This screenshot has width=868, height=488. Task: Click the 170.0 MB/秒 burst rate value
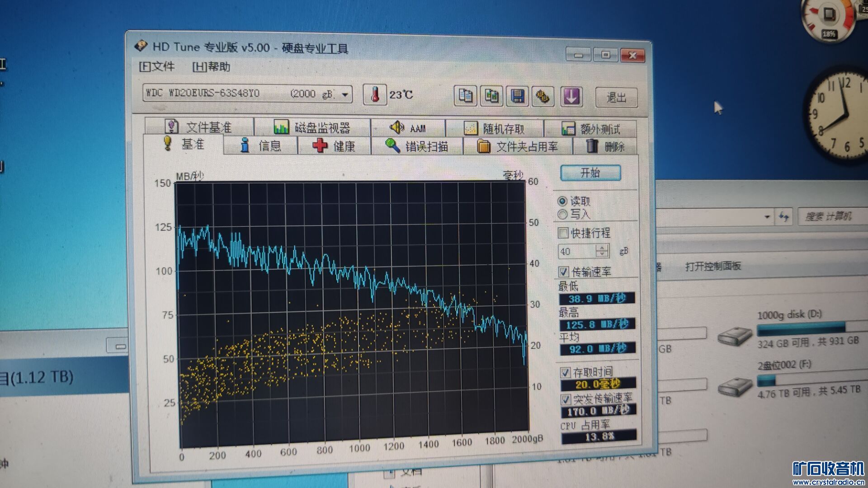[599, 411]
